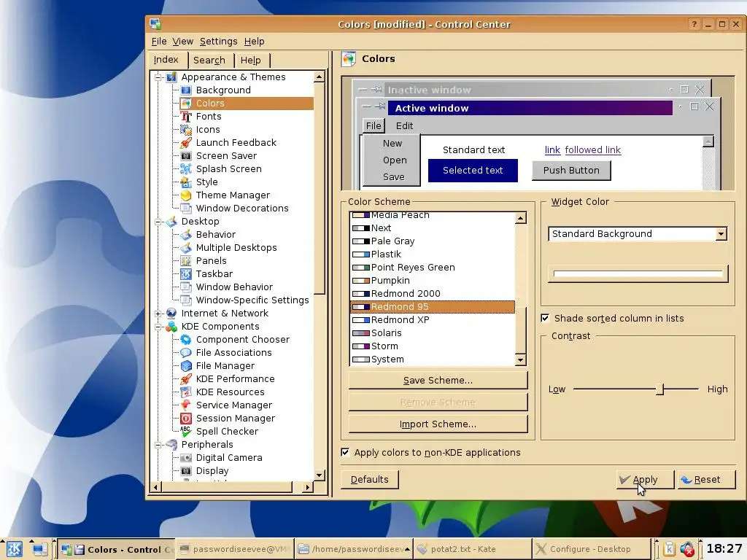The width and height of the screenshot is (747, 560).
Task: Click the Fonts icon in the tree
Action: [x=186, y=116]
